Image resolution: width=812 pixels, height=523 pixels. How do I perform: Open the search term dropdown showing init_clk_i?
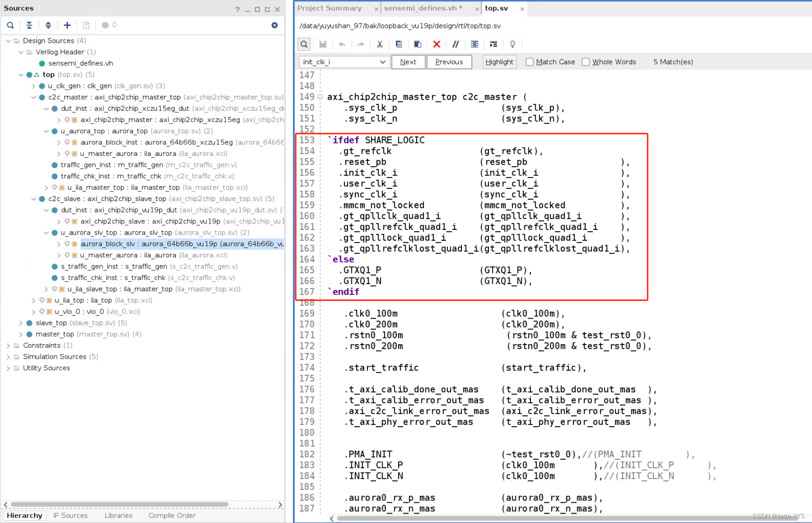click(x=383, y=62)
